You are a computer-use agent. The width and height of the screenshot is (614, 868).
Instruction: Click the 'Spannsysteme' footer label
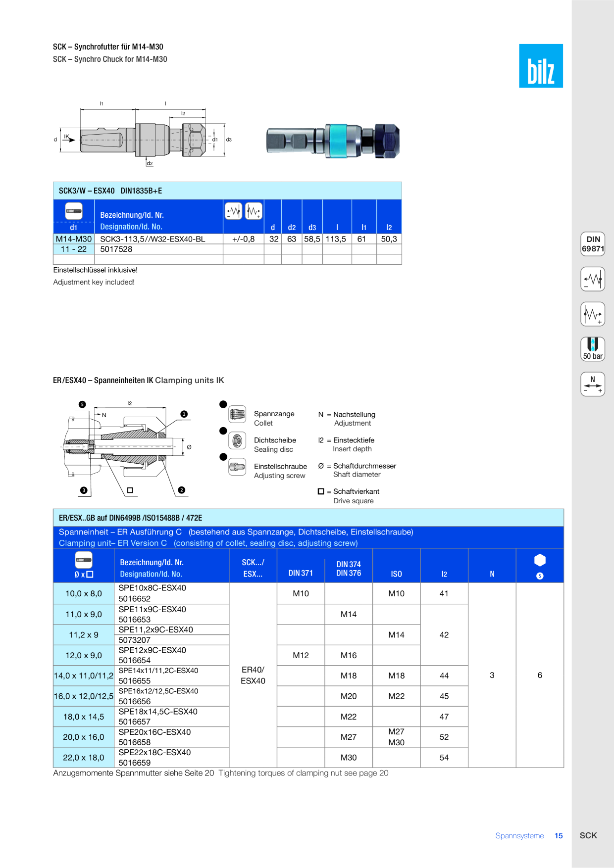tap(519, 836)
